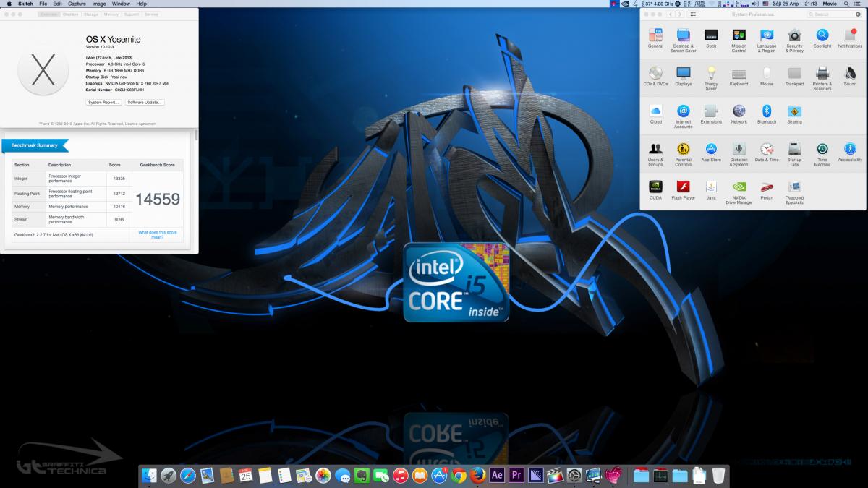Open Spotlight preferences pane

pos(822,38)
